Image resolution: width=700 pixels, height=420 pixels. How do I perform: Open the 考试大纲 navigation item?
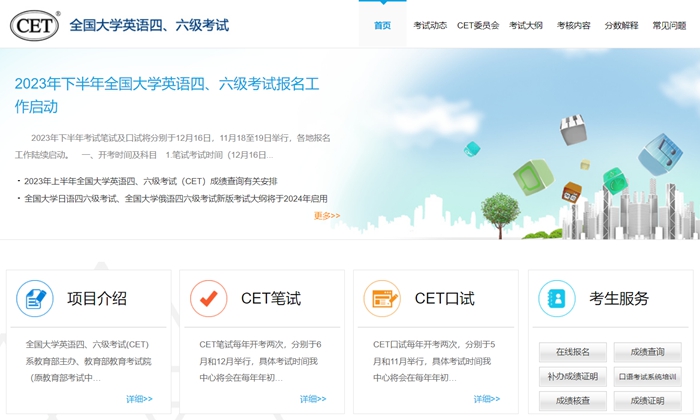526,25
